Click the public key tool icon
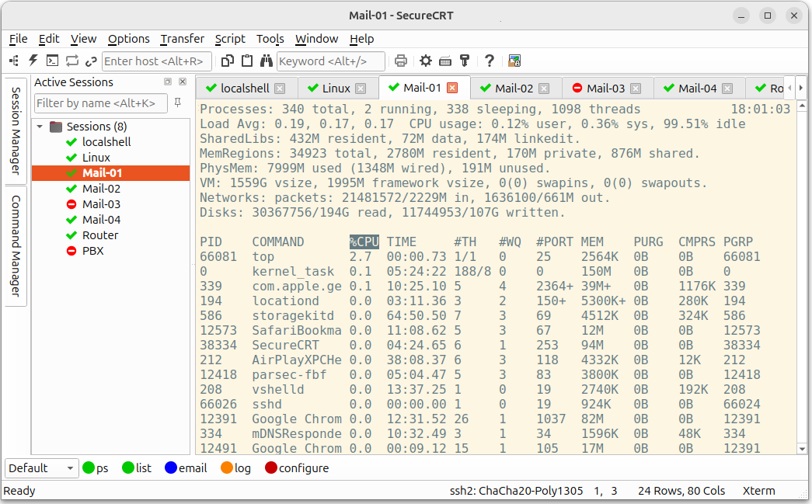812x504 pixels. (465, 61)
